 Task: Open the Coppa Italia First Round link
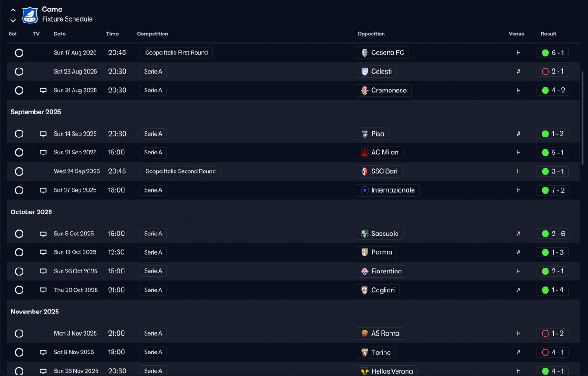tap(176, 53)
